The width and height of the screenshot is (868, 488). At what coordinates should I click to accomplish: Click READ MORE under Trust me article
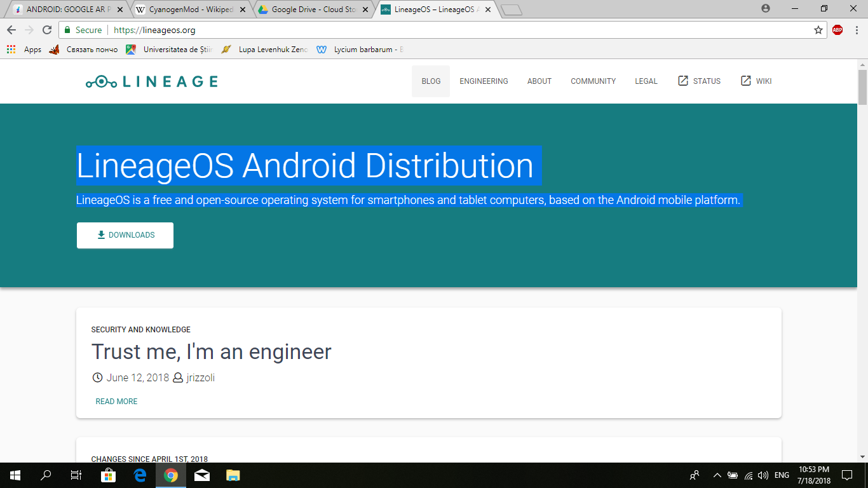click(x=116, y=402)
